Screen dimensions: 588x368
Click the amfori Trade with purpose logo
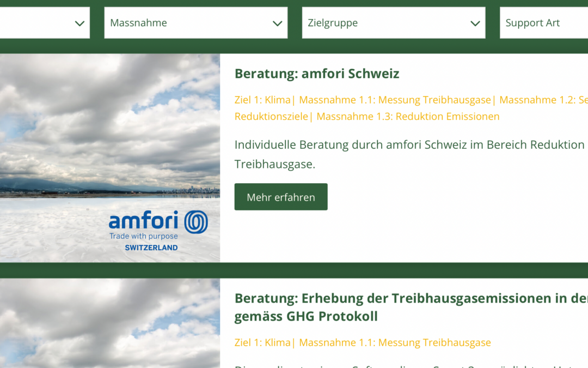[x=158, y=230]
